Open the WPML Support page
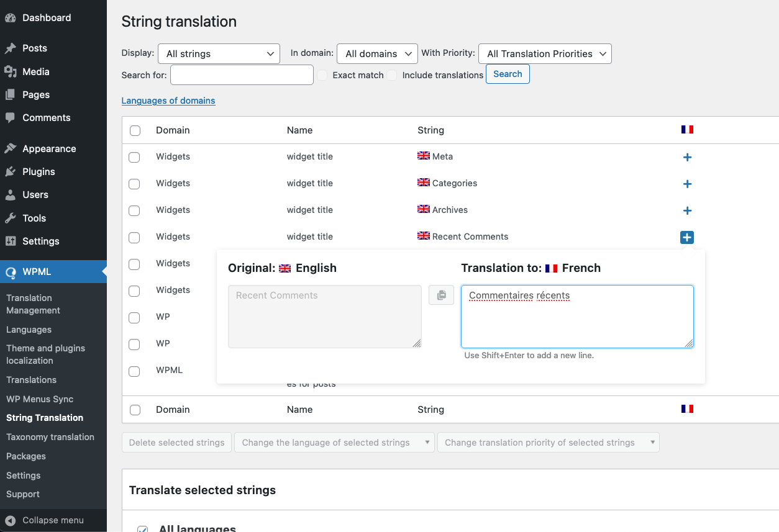The height and width of the screenshot is (532, 779). pyautogui.click(x=23, y=494)
